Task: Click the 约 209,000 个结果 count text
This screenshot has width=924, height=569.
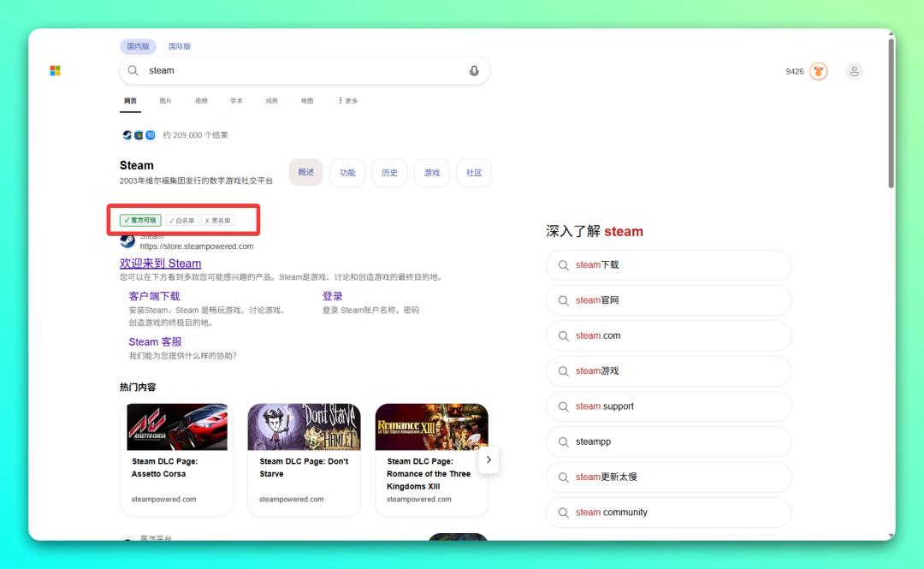Action: (195, 135)
